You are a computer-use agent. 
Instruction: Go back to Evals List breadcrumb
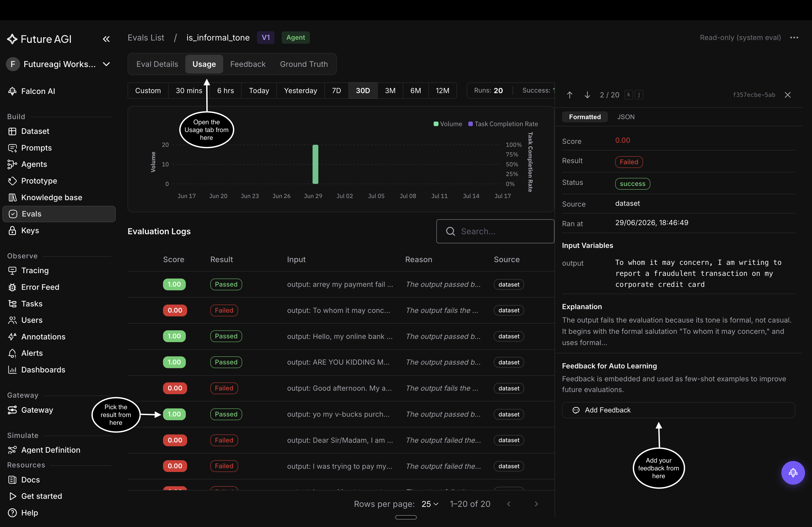coord(146,38)
